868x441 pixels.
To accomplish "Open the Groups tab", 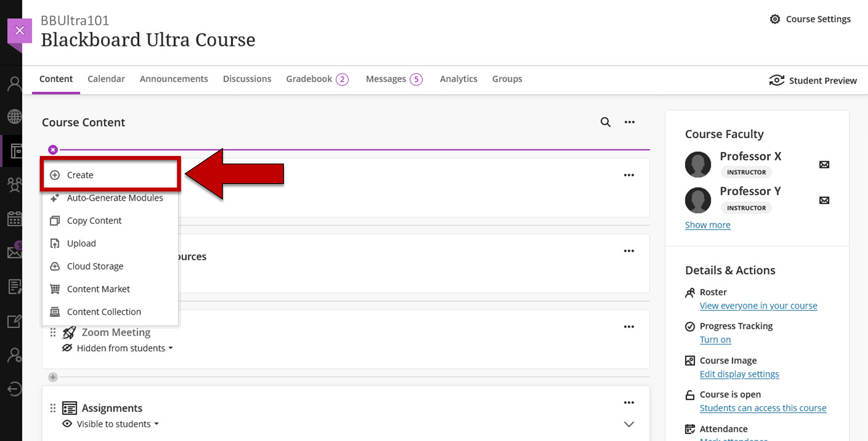I will click(x=507, y=79).
